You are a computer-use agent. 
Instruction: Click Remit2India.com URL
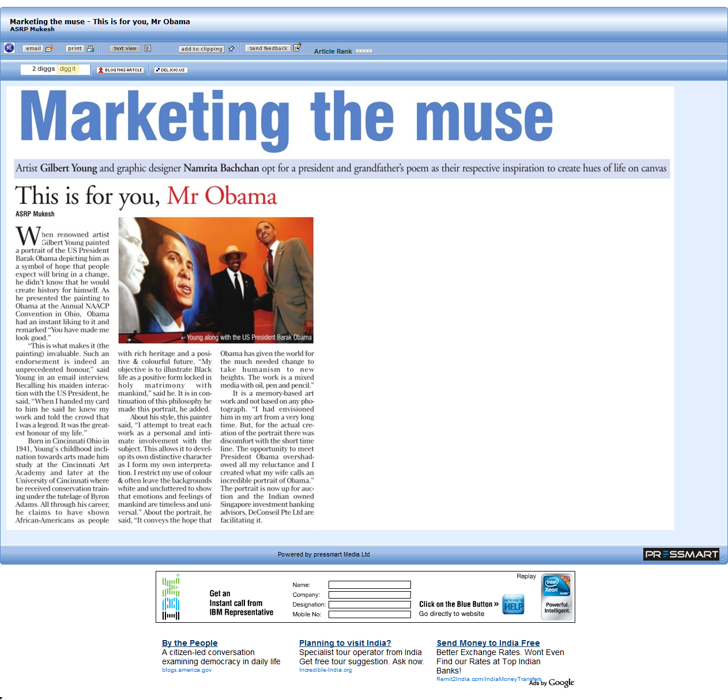coord(489,679)
